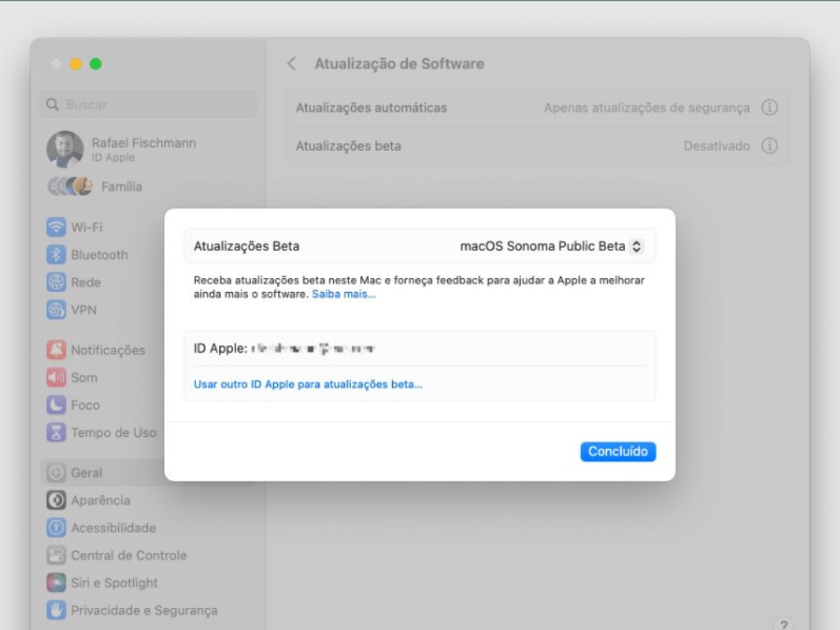
Task: Open the Aparência icon
Action: coord(57,500)
